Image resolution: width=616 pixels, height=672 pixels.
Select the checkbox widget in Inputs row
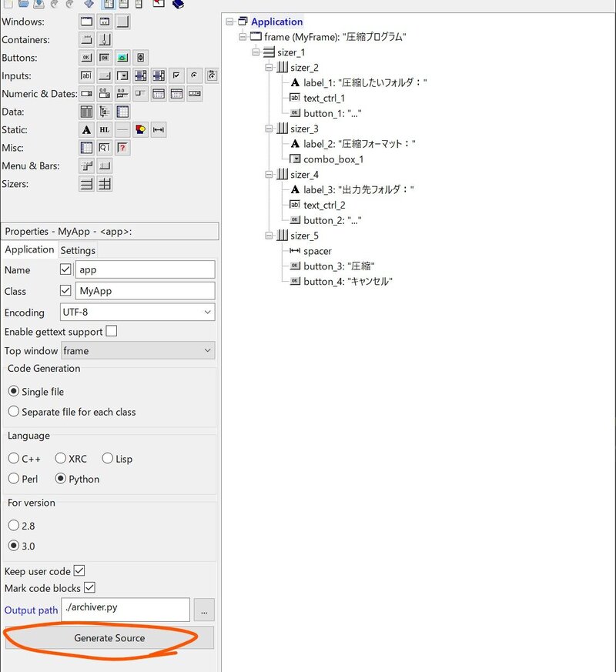(176, 75)
